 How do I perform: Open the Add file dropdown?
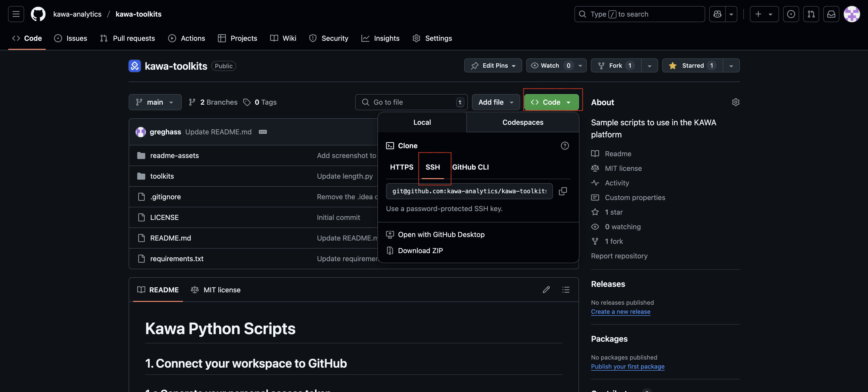[496, 102]
